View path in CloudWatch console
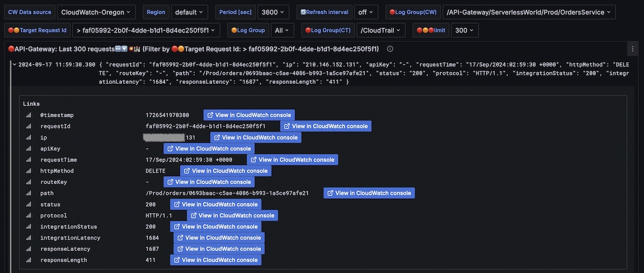Viewport: 644px width, 273px height. point(369,193)
